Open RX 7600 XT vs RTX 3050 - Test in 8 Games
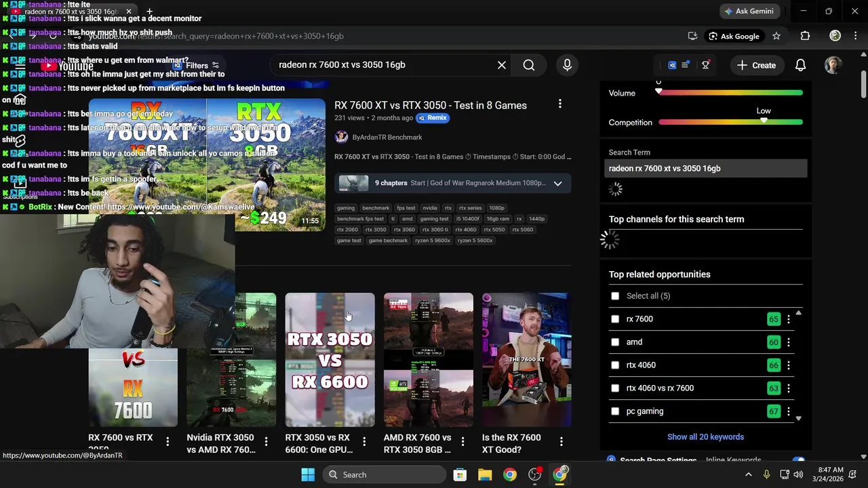 pos(431,105)
